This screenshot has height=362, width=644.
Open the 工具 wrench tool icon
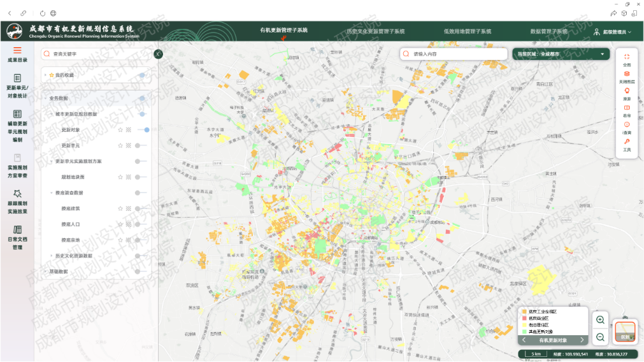point(627,141)
